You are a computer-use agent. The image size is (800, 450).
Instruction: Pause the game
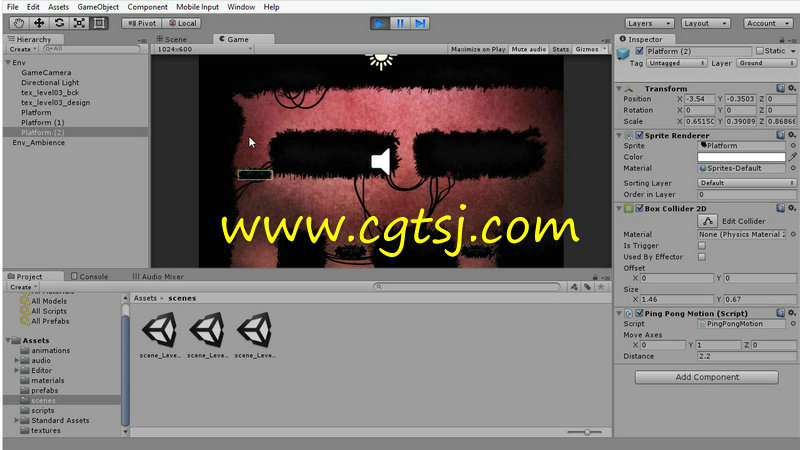pos(399,23)
